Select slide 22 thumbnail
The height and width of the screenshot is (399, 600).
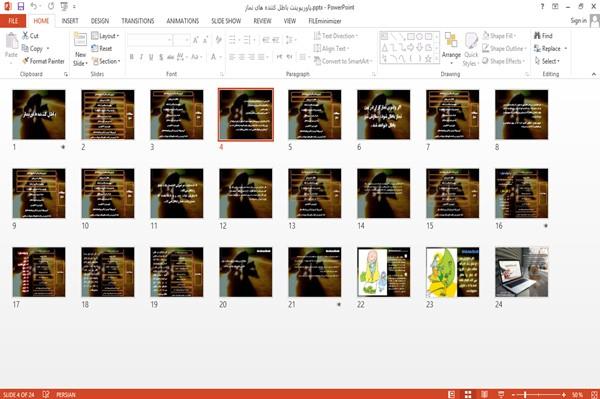(383, 272)
